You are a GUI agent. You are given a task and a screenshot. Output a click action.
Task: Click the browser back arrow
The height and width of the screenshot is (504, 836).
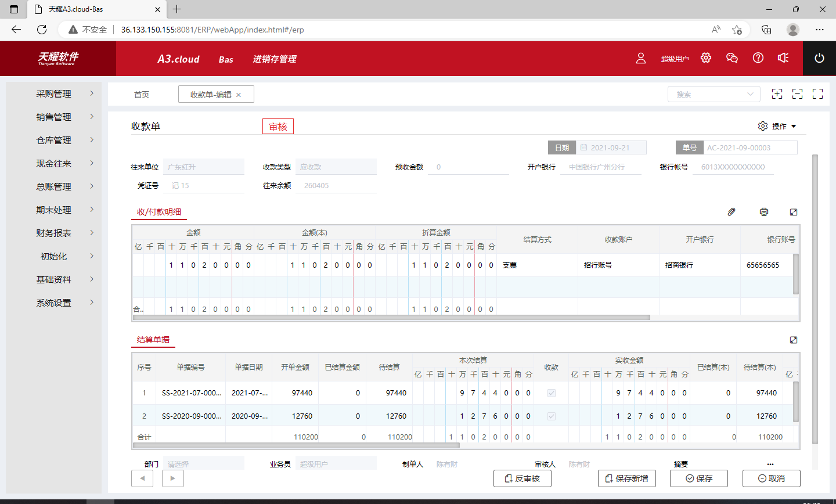[16, 30]
